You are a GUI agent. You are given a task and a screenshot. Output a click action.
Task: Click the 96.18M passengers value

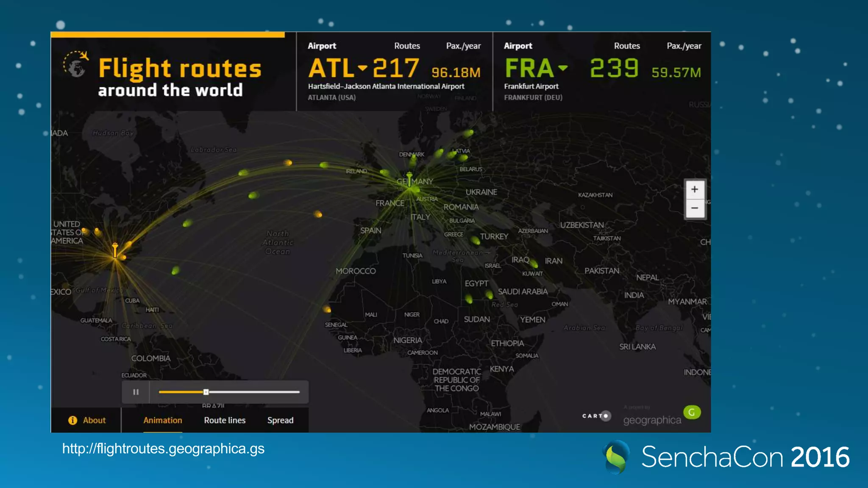click(456, 72)
